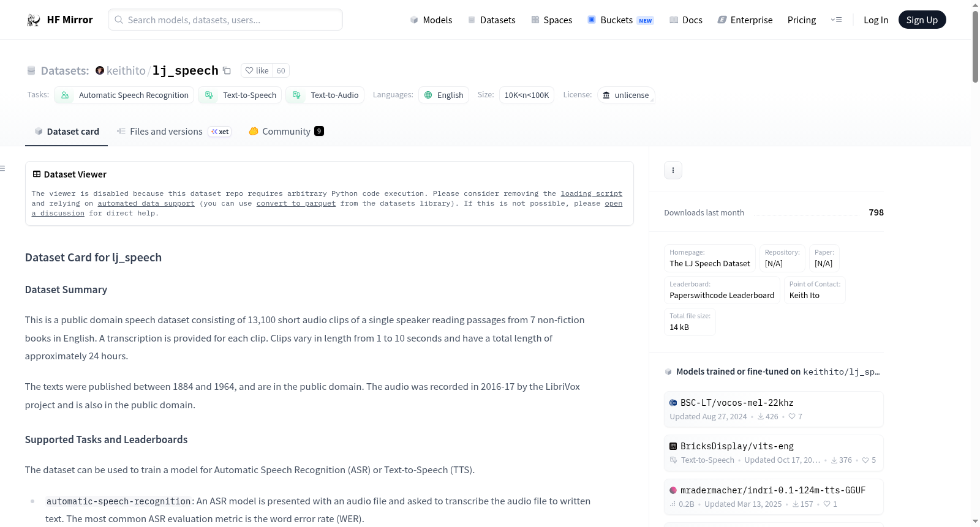Viewport: 980px width, 527px height.
Task: Click the keithito avatar icon
Action: tap(100, 70)
